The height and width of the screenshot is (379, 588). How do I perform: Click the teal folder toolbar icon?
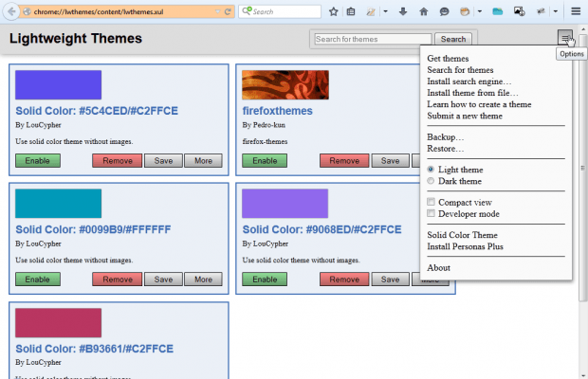[x=498, y=11]
